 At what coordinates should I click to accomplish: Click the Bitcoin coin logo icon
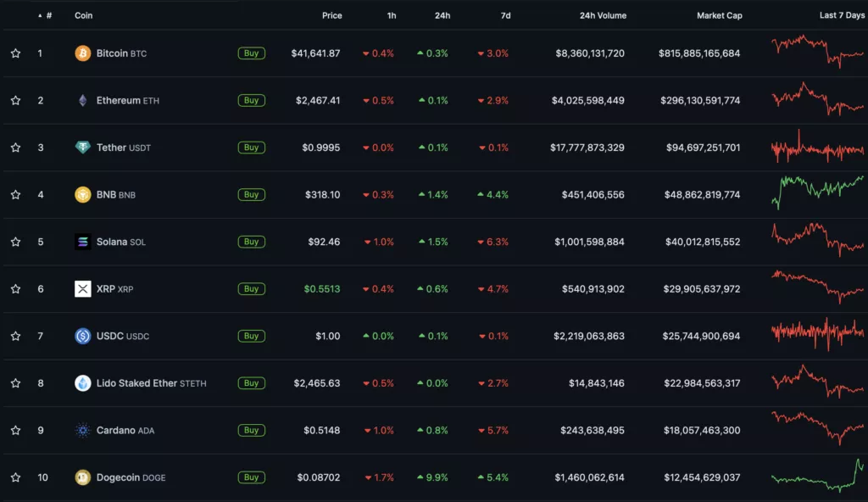(82, 53)
